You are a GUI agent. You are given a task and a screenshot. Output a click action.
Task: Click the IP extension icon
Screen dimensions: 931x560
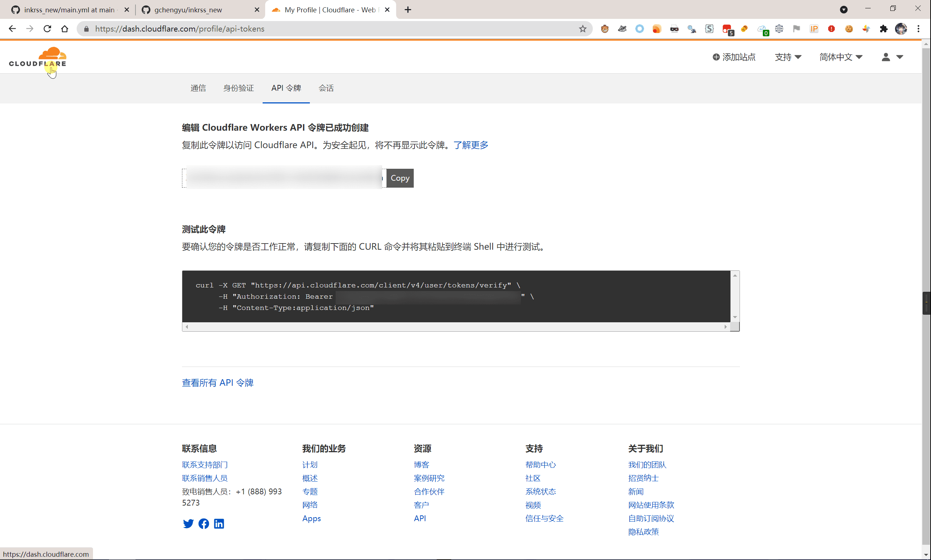click(814, 29)
